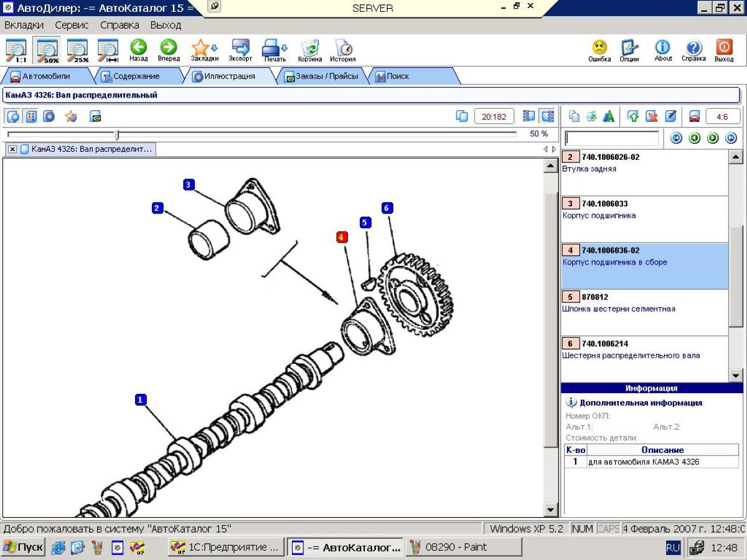Switch to 1С:Предприятие taskbar window
Viewport: 747px width, 560px height.
click(x=226, y=548)
